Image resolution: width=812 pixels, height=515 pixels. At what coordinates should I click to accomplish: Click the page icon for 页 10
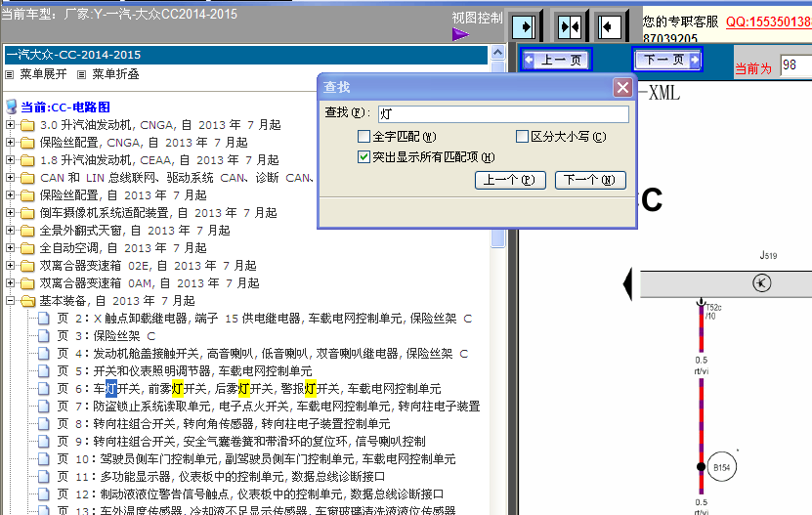44,459
